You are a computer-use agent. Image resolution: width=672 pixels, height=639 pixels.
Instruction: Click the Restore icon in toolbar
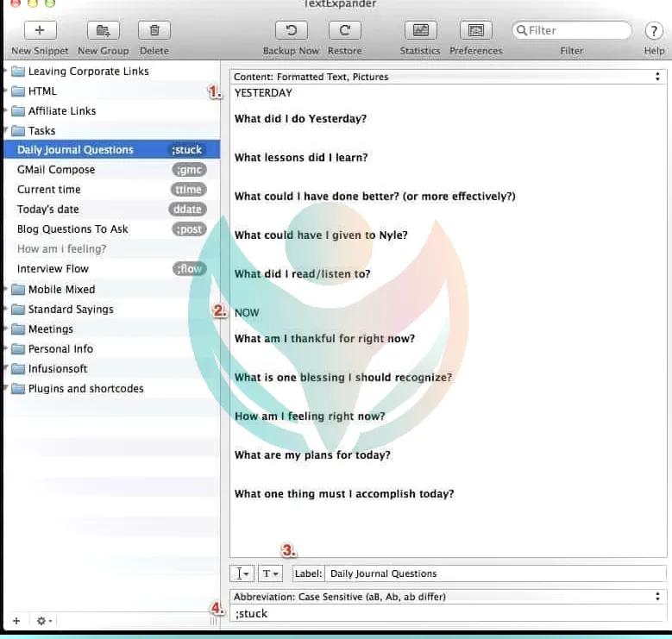pyautogui.click(x=344, y=31)
